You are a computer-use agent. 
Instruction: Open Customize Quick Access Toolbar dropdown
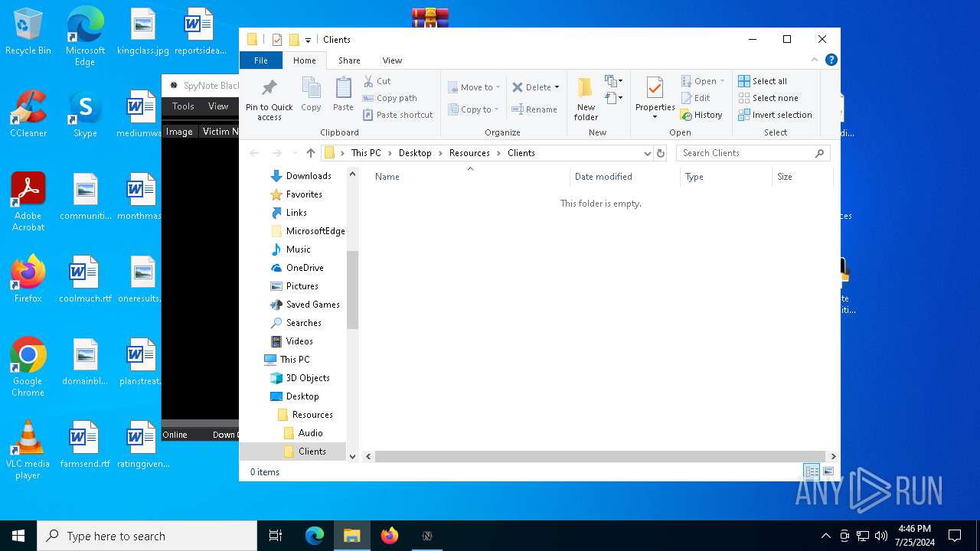click(x=308, y=40)
